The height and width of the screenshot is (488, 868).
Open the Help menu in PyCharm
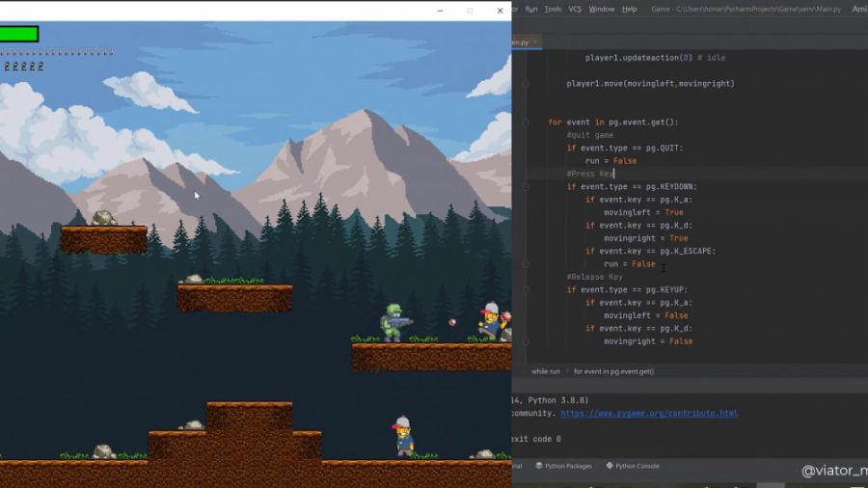tap(629, 9)
